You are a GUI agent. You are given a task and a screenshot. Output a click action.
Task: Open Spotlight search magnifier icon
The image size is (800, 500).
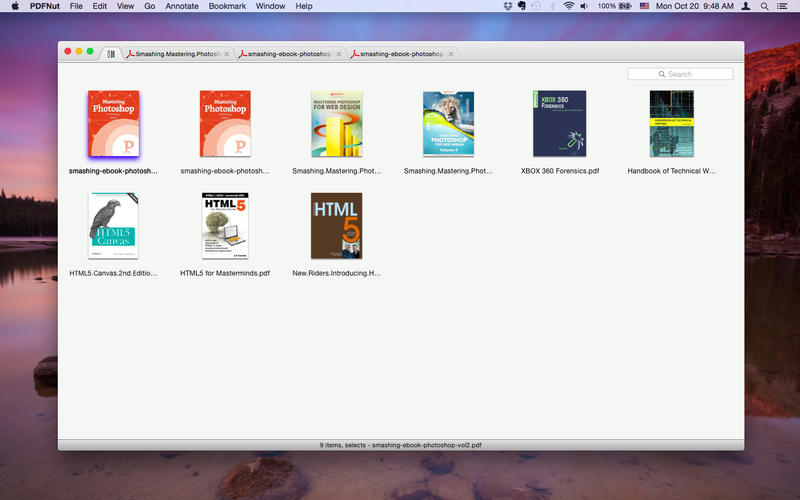point(767,6)
